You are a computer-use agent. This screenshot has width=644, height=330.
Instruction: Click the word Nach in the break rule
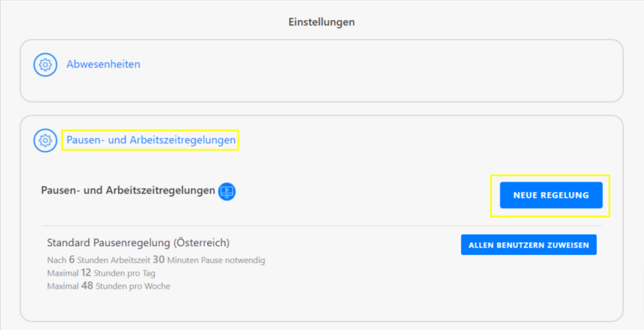click(x=56, y=260)
